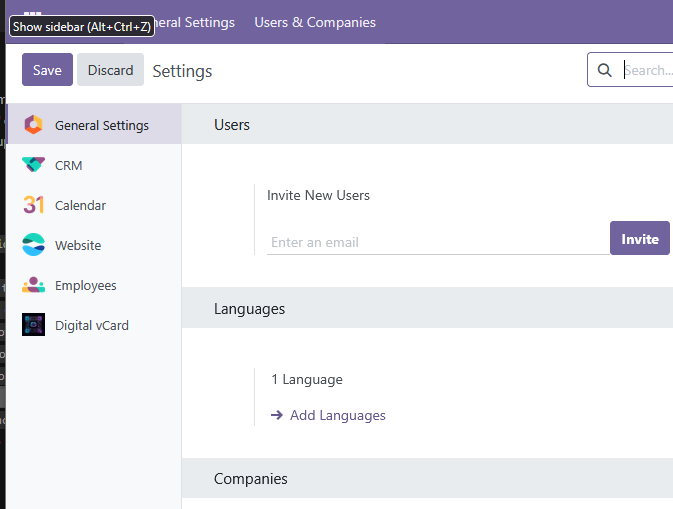Click the magnifier search icon

click(604, 70)
